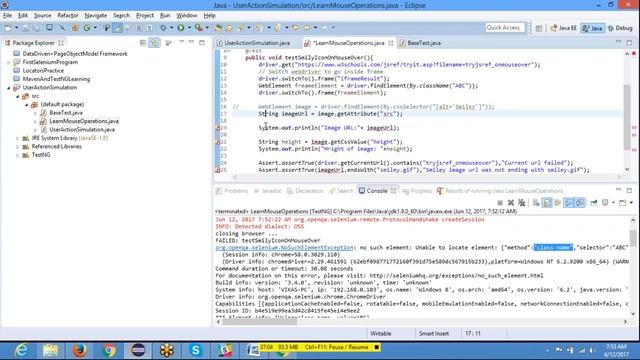Open Skype from the taskbar
Viewport: 640px width, 360px height.
[196, 350]
